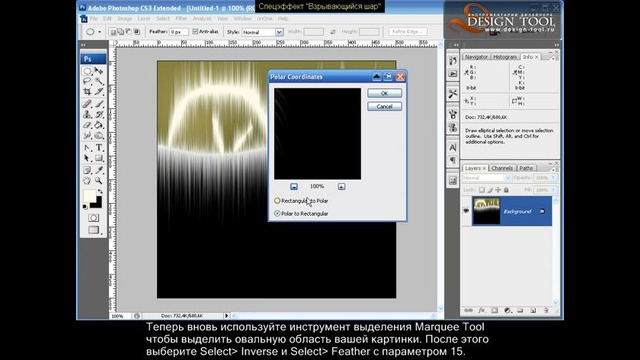The width and height of the screenshot is (640, 360).
Task: Select the Path Selection tool
Action: pos(87,158)
